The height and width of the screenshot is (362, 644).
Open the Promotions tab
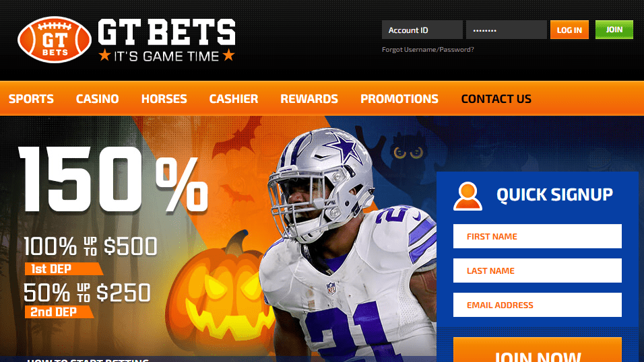click(399, 99)
